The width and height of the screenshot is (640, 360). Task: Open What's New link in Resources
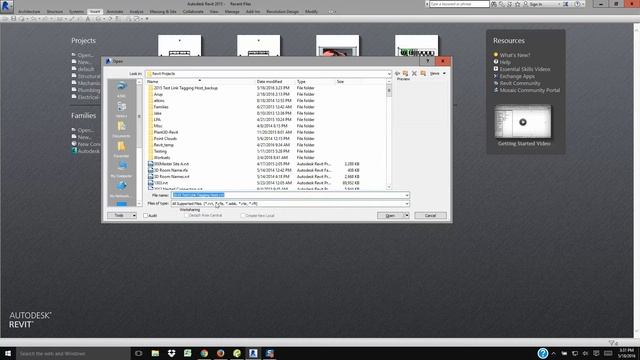(515, 55)
